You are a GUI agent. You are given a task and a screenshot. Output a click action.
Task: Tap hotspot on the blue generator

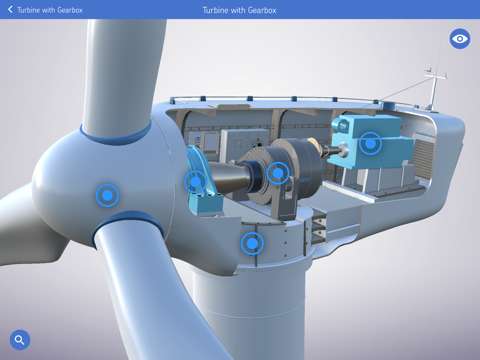(370, 143)
